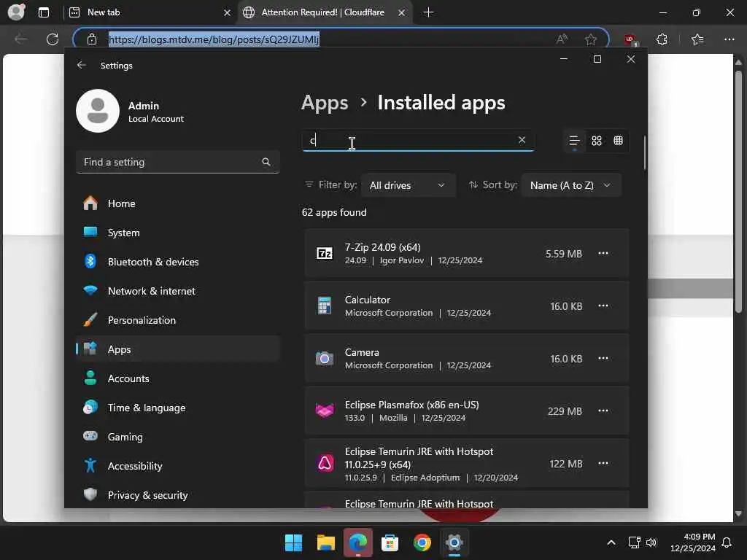Click the Eclipse Temurin JRE app icon
The image size is (747, 560).
click(x=325, y=463)
